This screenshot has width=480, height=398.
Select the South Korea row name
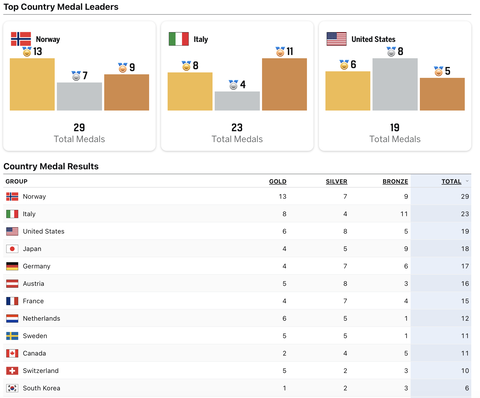pyautogui.click(x=41, y=388)
